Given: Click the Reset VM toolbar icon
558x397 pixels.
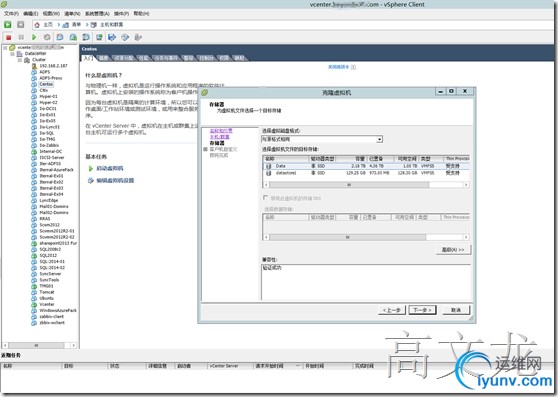Looking at the screenshot, I should (x=47, y=37).
